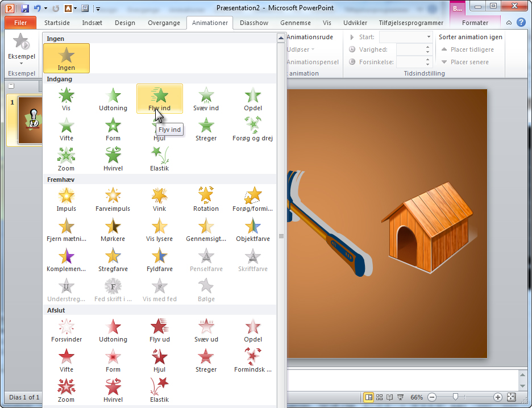
Task: Toggle Slide Sorter view in status bar
Action: click(380, 397)
